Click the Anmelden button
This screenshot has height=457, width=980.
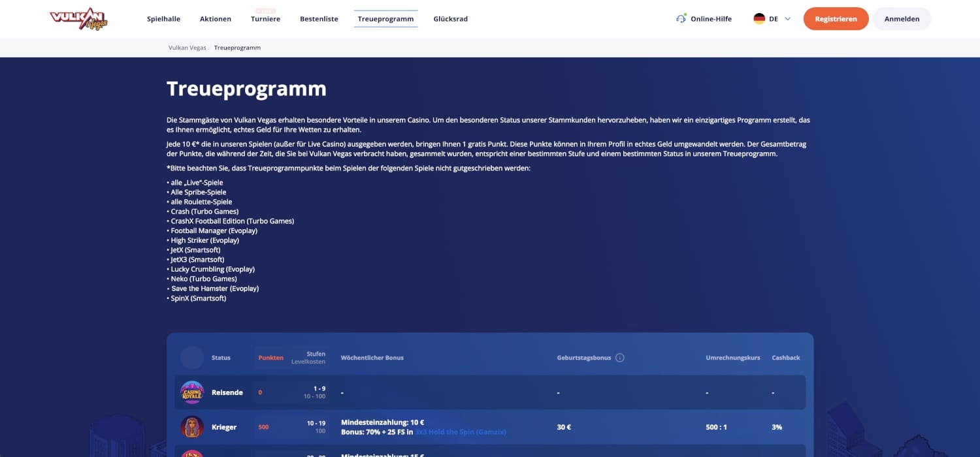pyautogui.click(x=902, y=19)
